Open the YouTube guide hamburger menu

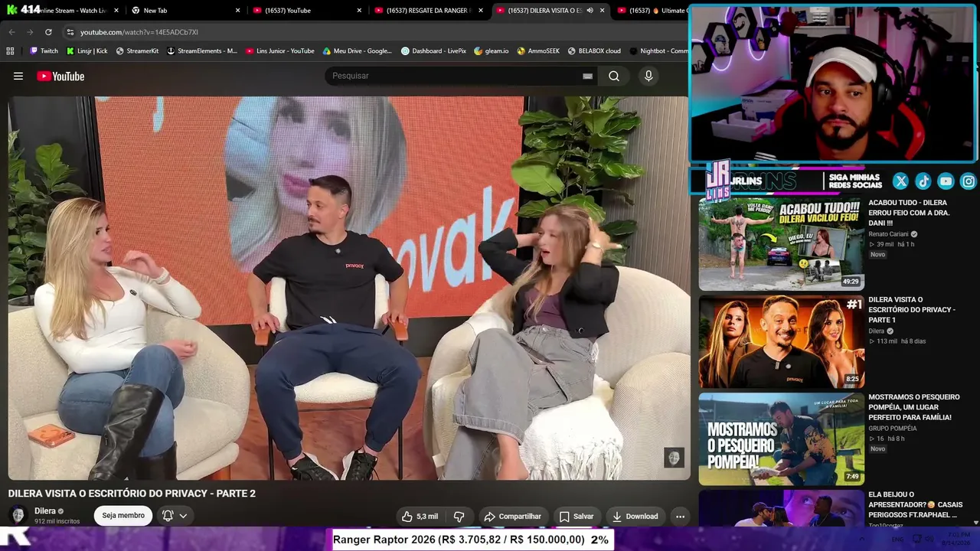18,76
